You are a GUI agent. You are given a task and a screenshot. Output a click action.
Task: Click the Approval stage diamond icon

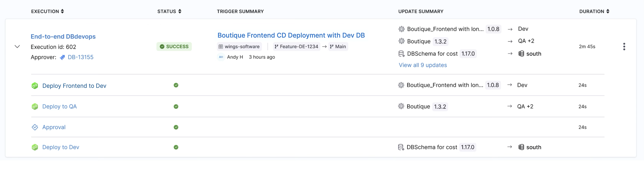[35, 127]
